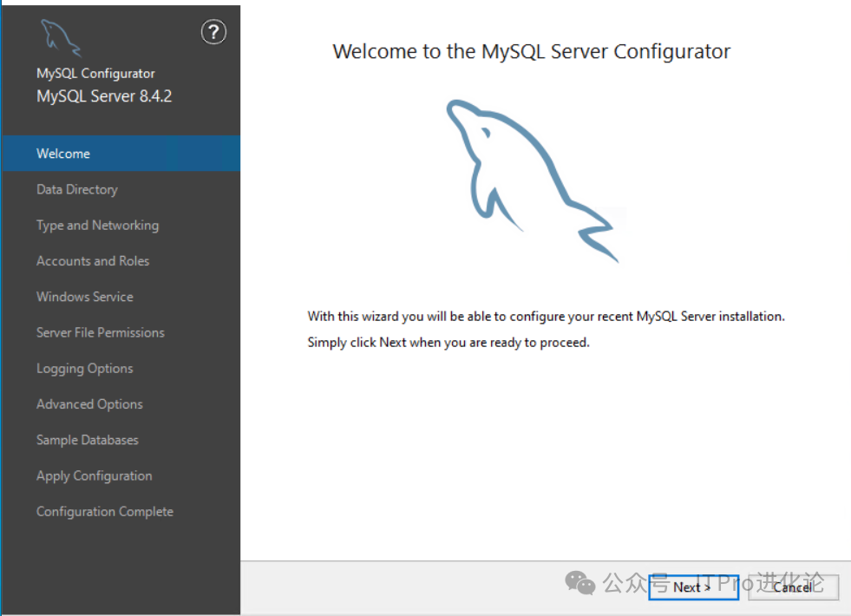Click the large dolphin image
Screen dimensions: 851x616
coord(533,180)
